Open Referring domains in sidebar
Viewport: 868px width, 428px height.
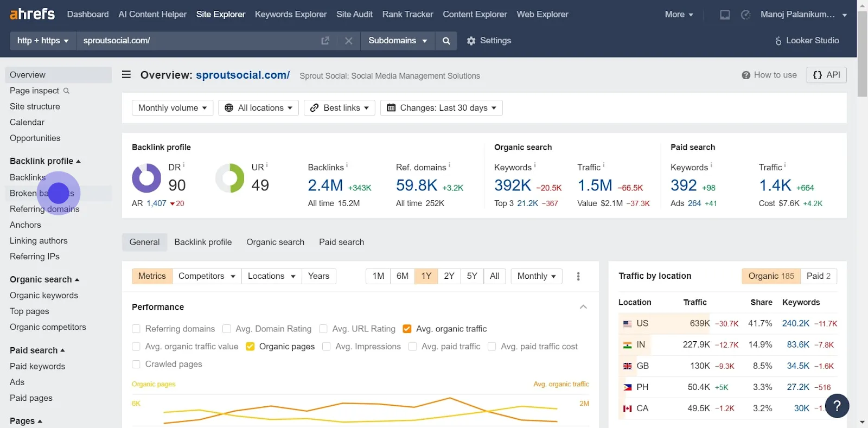pos(44,209)
